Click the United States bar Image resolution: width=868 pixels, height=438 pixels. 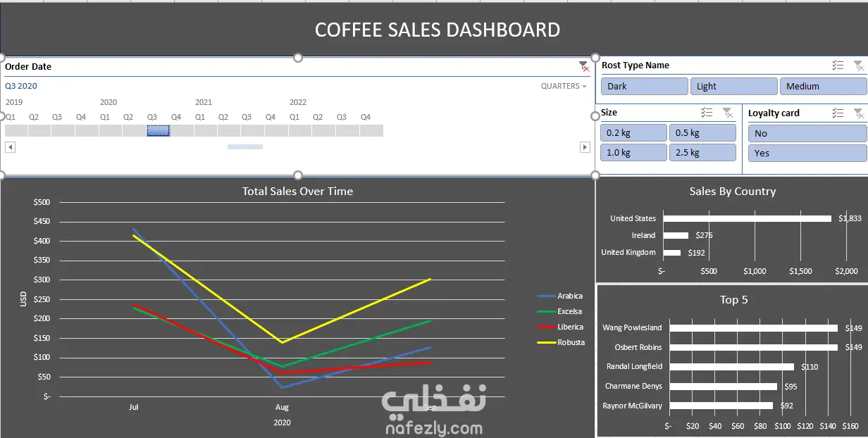point(747,218)
